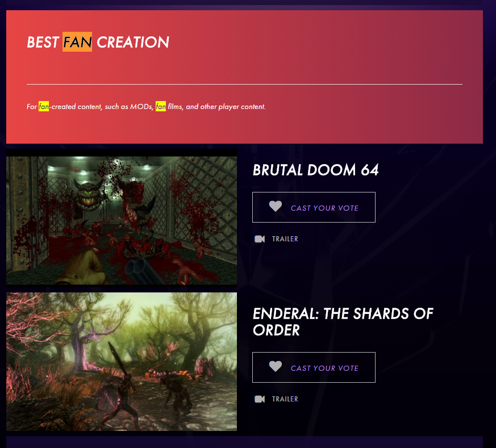Click the highlighted "fan" before "-created content"
This screenshot has width=496, height=448.
coord(44,107)
